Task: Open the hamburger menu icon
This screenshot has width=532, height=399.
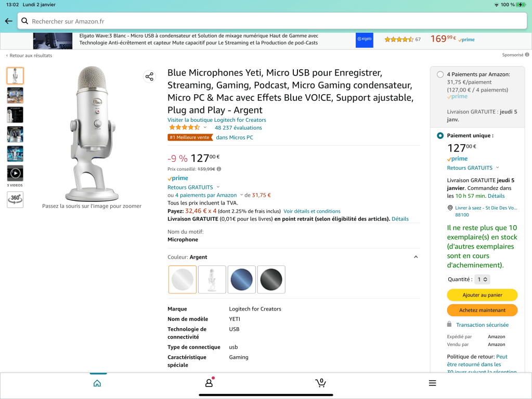Action: tap(432, 383)
